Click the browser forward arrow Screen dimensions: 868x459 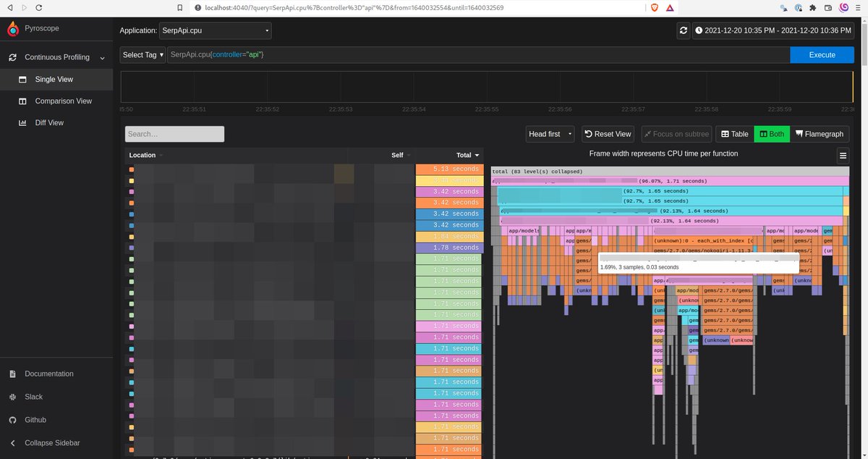point(24,7)
